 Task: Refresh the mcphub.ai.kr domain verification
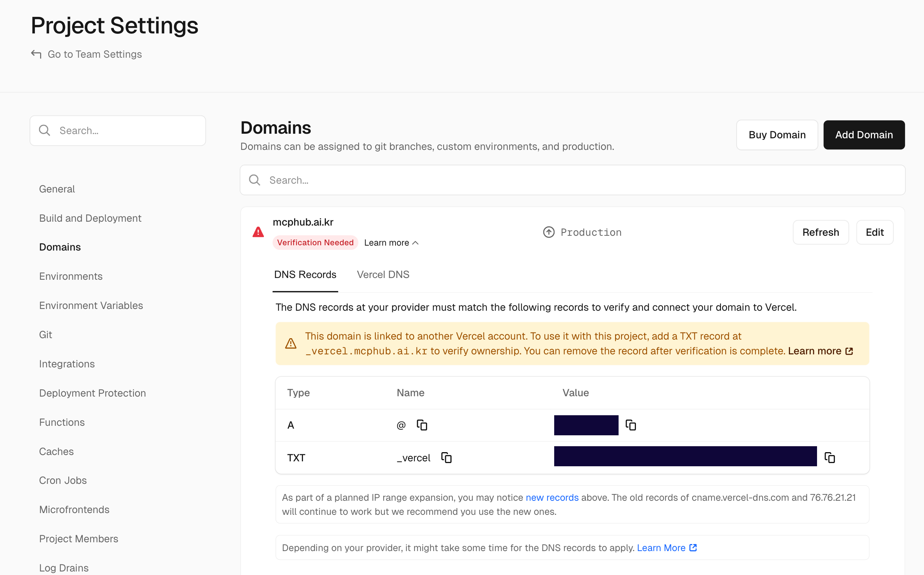point(821,232)
